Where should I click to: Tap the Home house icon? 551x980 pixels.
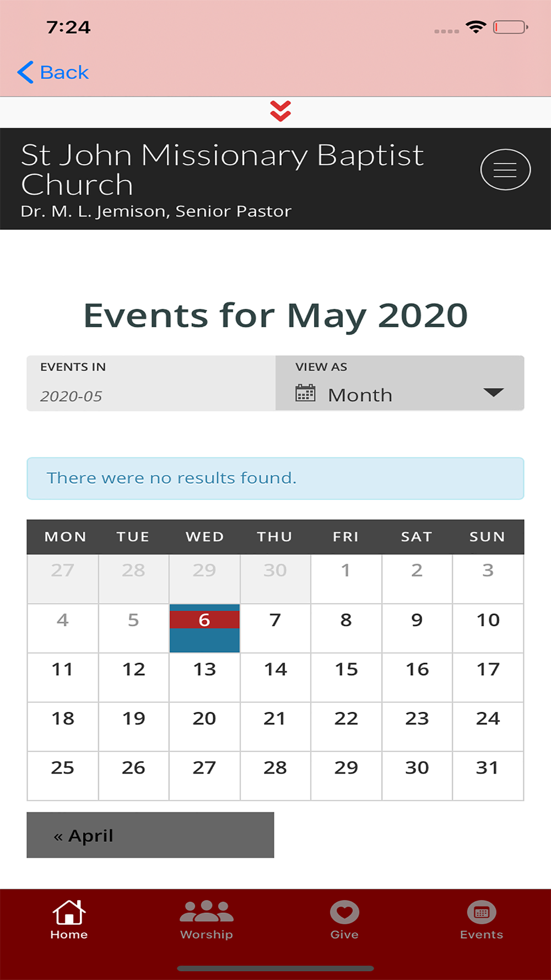(x=69, y=912)
